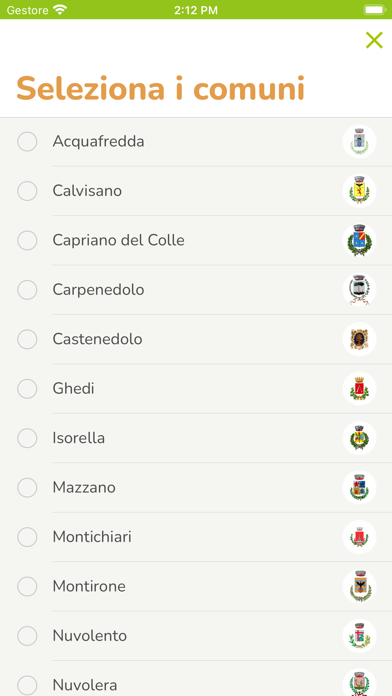Choose the Capriano del Colle label
392x696 pixels.
point(119,241)
